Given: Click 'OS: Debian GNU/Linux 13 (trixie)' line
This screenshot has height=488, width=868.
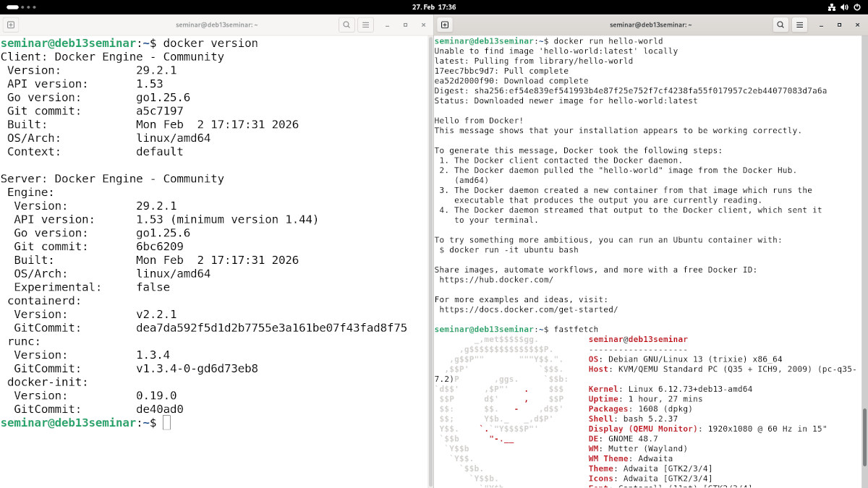Looking at the screenshot, I should [x=686, y=359].
